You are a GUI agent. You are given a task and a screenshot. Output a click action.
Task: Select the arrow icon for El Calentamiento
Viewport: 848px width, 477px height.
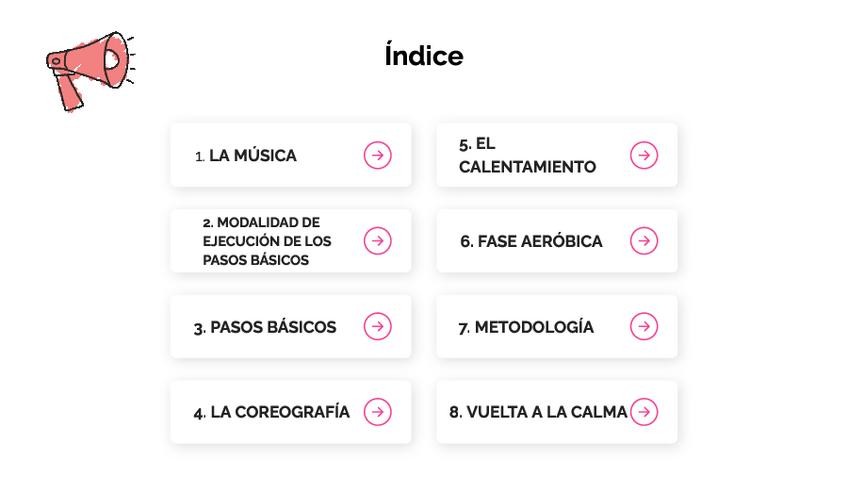coord(644,155)
